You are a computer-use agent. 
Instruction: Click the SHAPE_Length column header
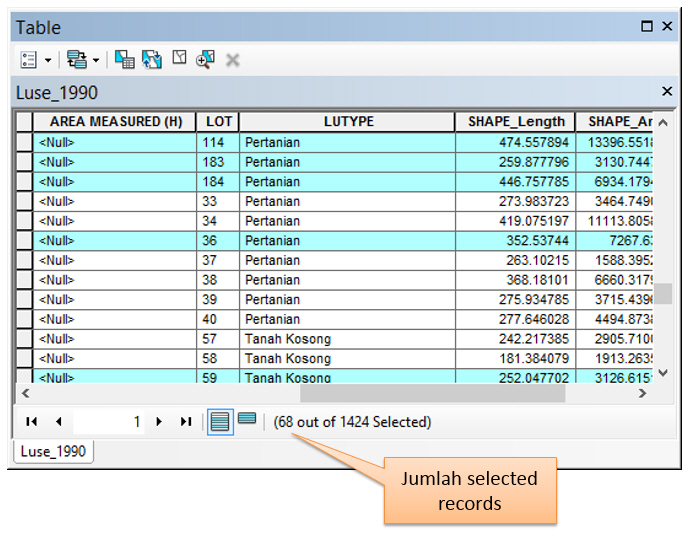(x=516, y=122)
